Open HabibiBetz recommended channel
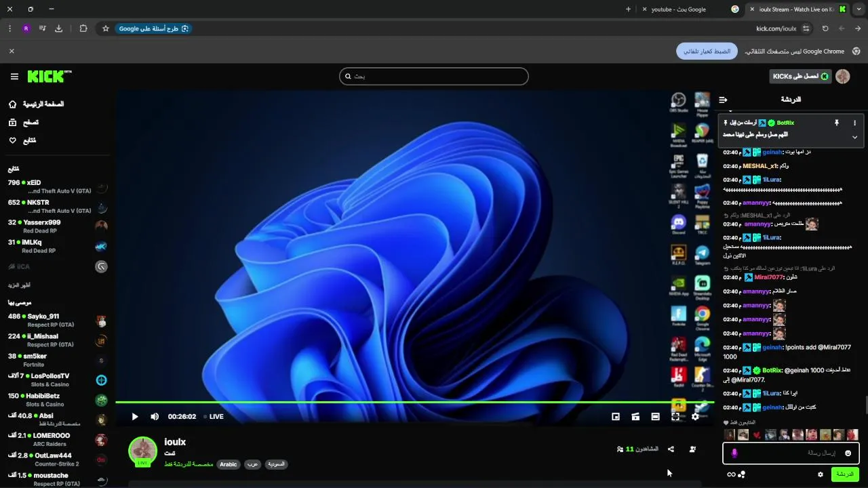The image size is (868, 488). coord(58,400)
